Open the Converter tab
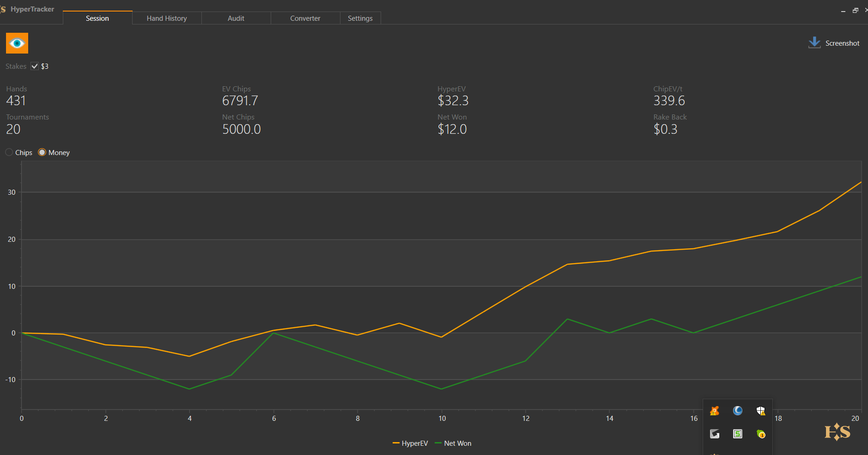Viewport: 868px width, 455px height. pyautogui.click(x=305, y=18)
